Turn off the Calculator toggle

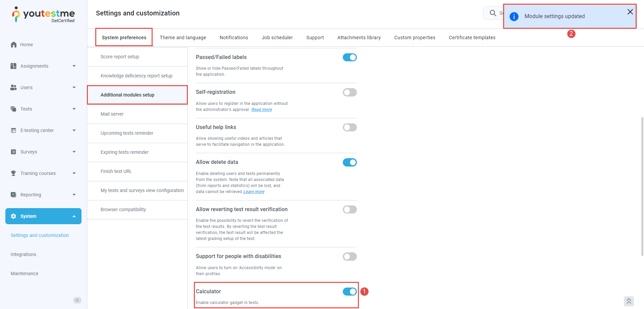(350, 292)
